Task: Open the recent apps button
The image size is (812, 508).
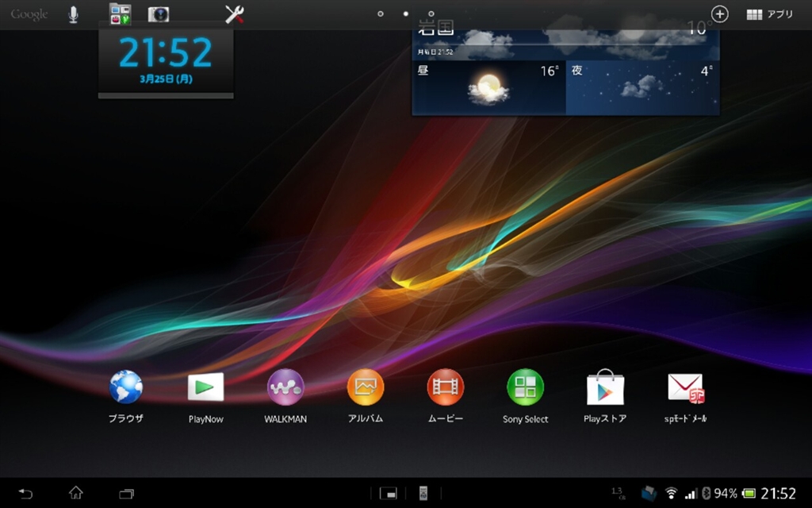Action: pyautogui.click(x=126, y=494)
